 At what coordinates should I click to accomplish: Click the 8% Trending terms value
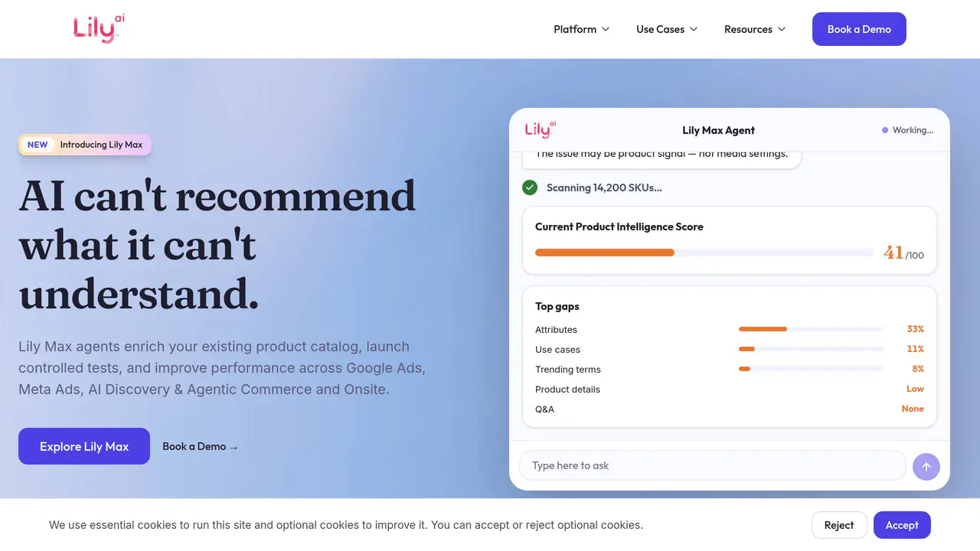pos(918,369)
